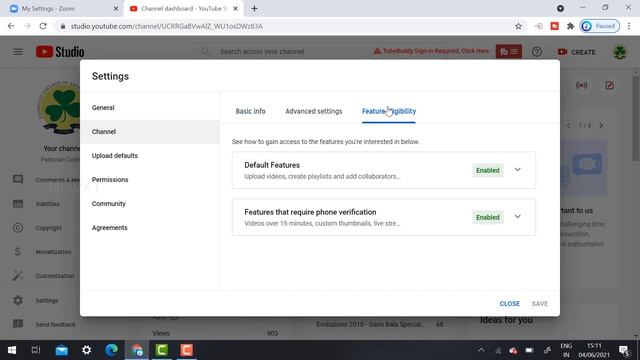
Task: Open Windows Start menu
Action: (x=12, y=350)
